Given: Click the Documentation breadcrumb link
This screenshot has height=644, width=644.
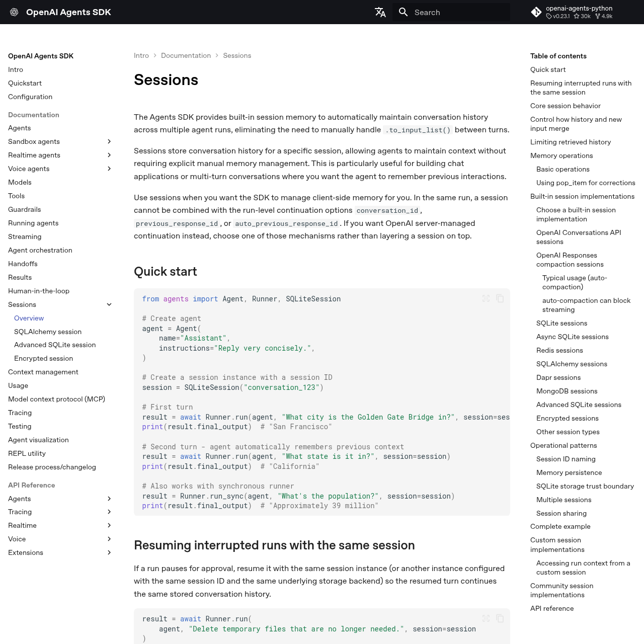Looking at the screenshot, I should coord(186,56).
